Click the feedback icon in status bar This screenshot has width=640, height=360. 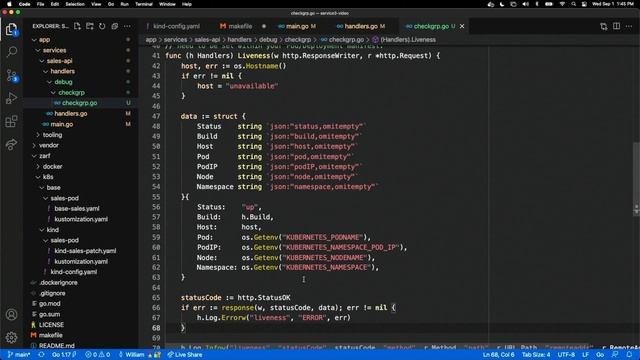(x=615, y=355)
